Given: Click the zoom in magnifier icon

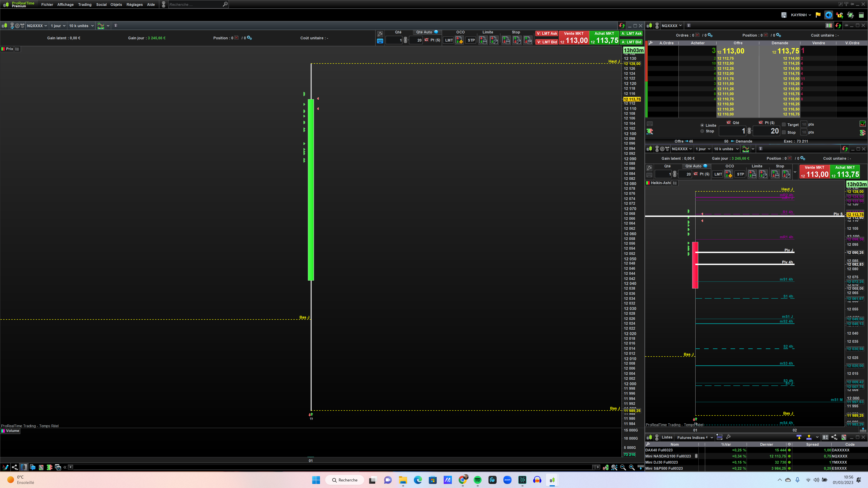Looking at the screenshot, I should point(632,467).
